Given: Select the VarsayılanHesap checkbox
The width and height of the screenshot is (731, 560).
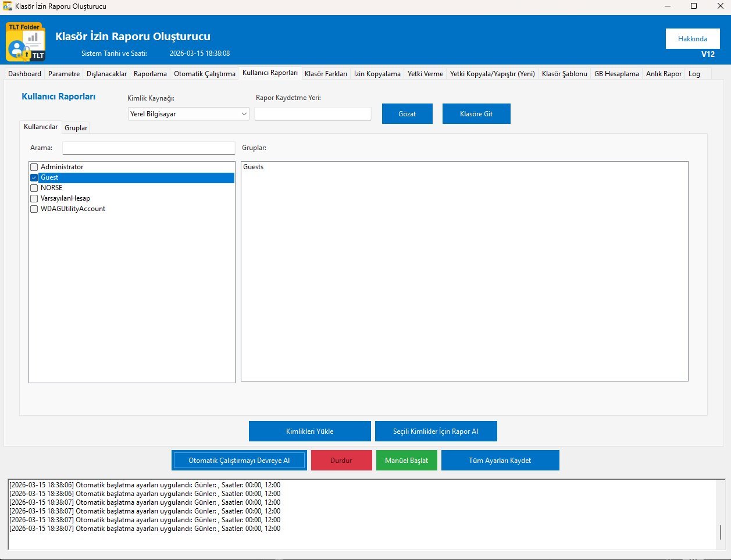Looking at the screenshot, I should 34,199.
